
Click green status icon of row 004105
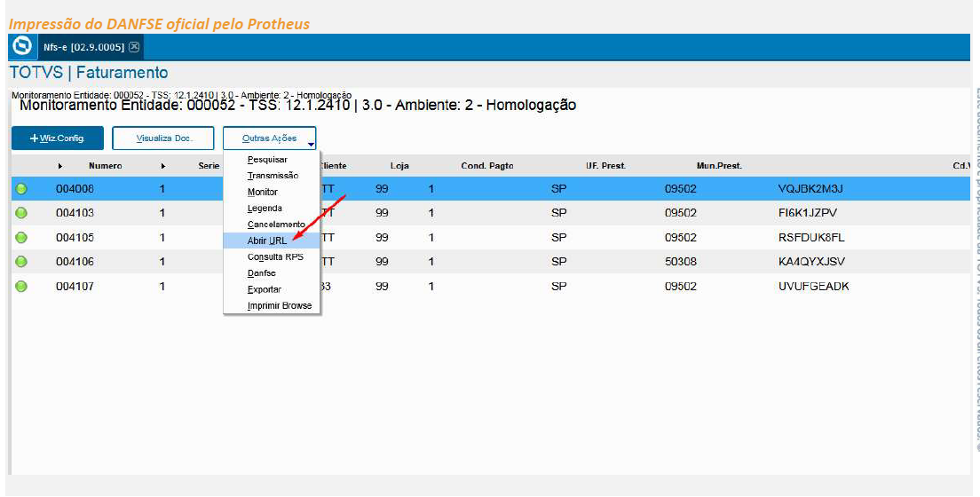point(21,238)
